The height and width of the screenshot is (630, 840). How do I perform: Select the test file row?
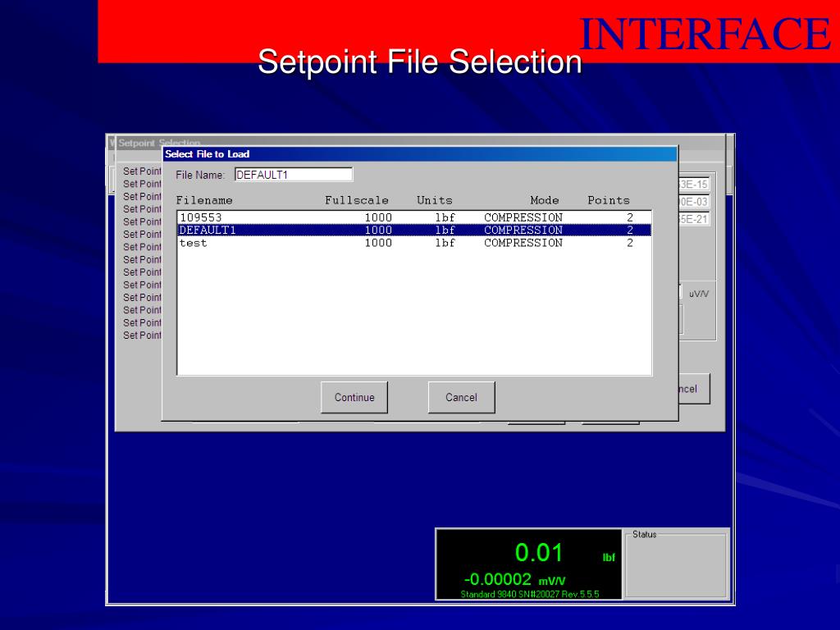pyautogui.click(x=414, y=243)
